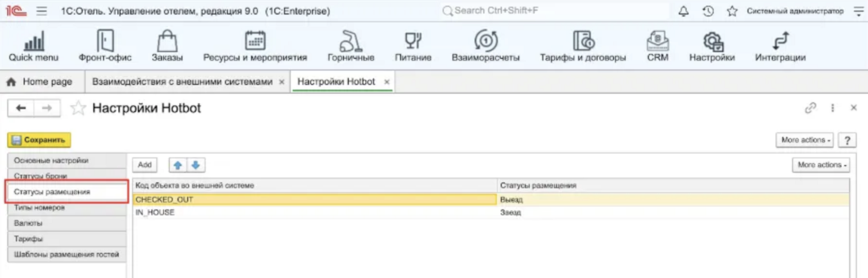Viewport: 868px width, 278px height.
Task: Open the Заказы section
Action: [x=167, y=46]
